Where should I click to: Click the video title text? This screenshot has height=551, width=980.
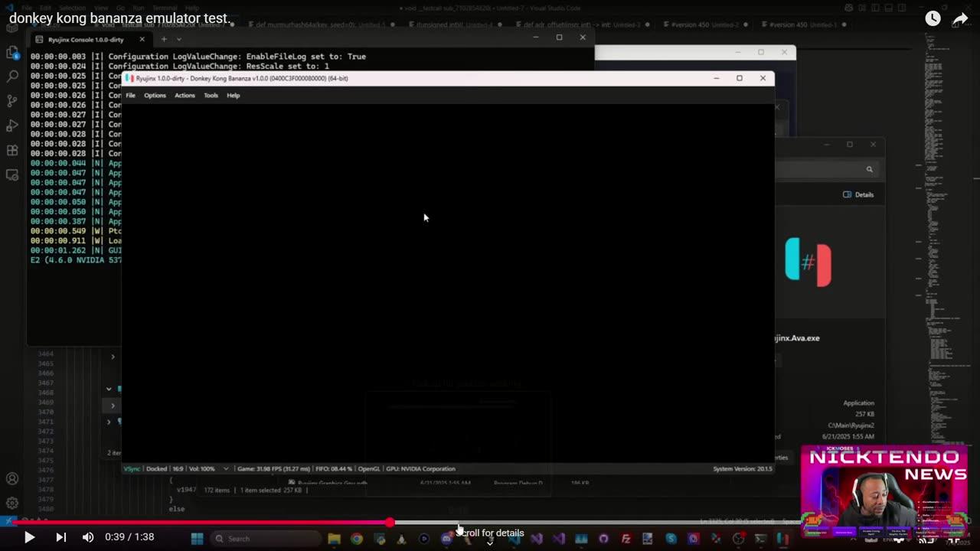(x=119, y=18)
